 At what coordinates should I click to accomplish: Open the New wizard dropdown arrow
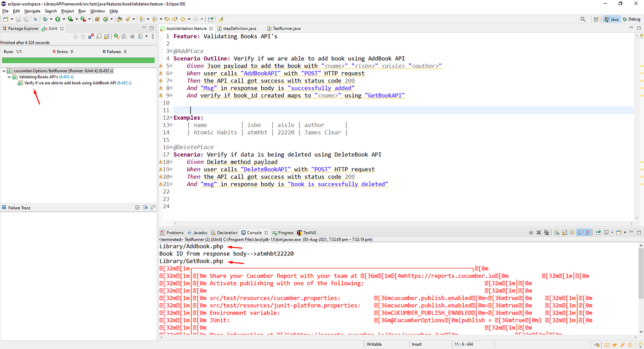[x=12, y=19]
